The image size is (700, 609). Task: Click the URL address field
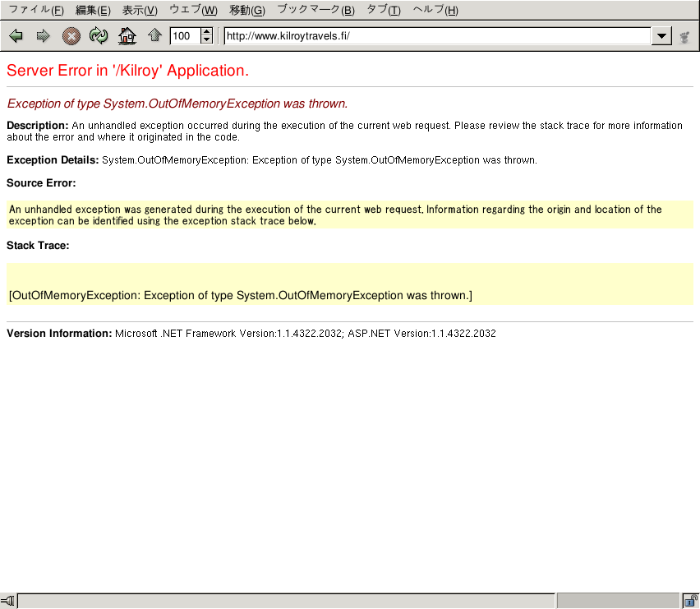(x=435, y=36)
